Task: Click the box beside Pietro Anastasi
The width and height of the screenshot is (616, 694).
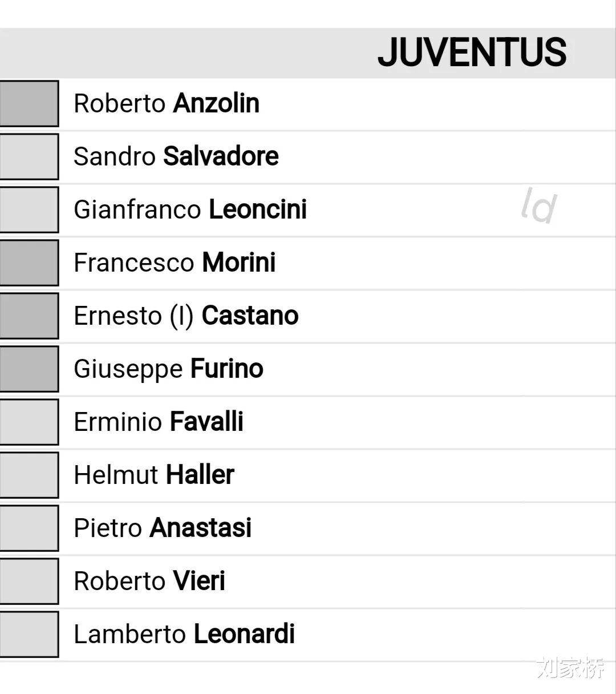Action: point(29,528)
